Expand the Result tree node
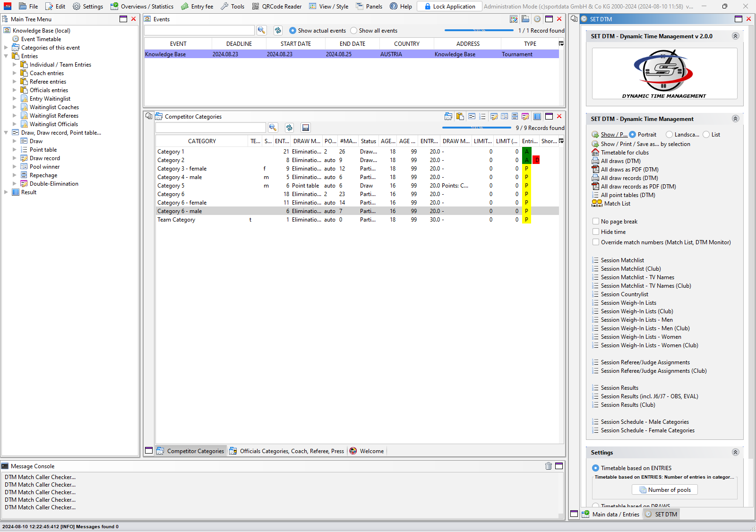 tap(6, 192)
